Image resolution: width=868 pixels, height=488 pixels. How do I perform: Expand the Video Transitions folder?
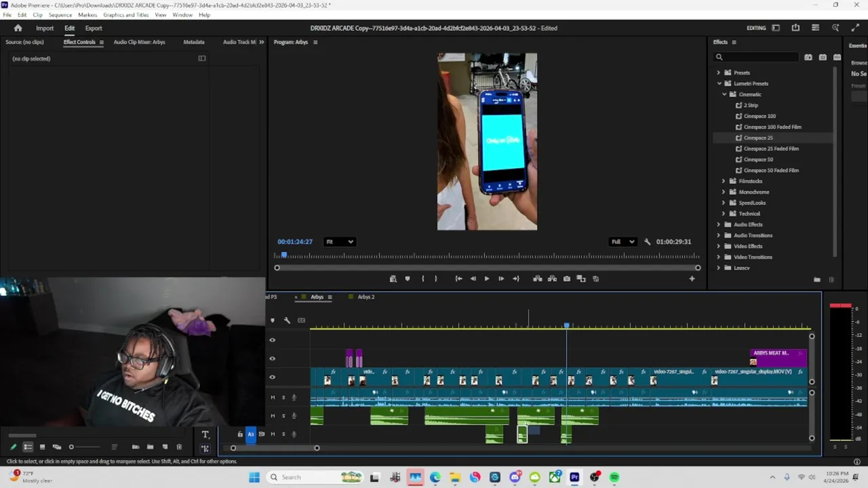click(719, 257)
